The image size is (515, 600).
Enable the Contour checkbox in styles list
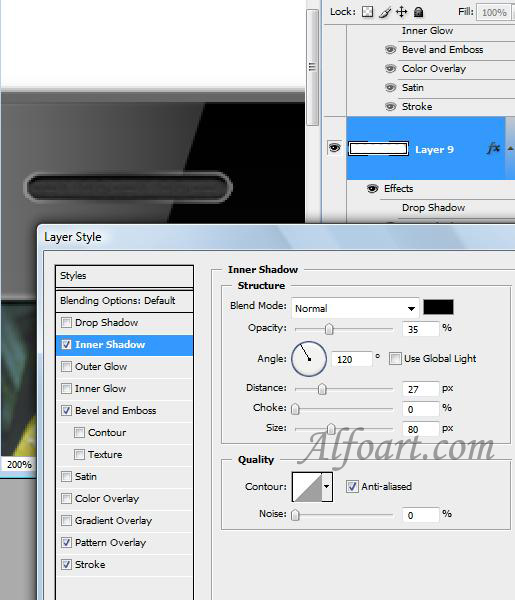point(79,432)
